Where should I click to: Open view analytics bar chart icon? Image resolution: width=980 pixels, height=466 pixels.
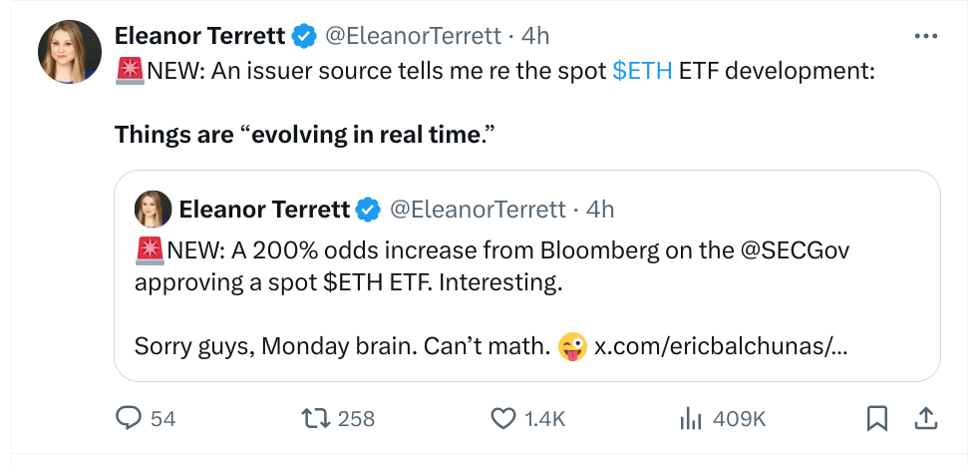pyautogui.click(x=690, y=419)
